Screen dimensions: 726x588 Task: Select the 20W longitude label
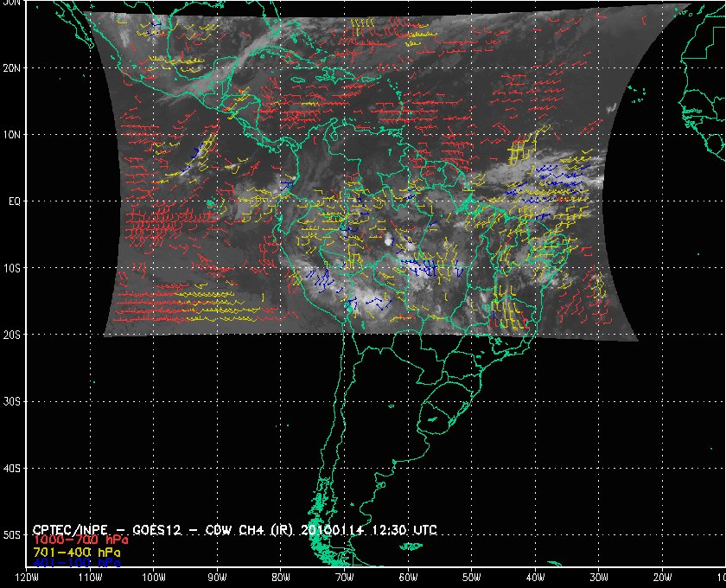pyautogui.click(x=662, y=577)
